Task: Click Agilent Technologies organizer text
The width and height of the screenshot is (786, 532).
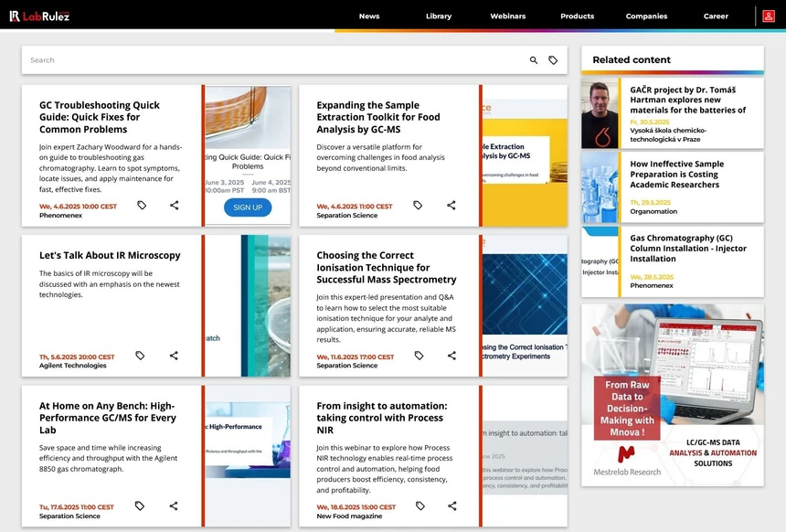Action: point(73,366)
